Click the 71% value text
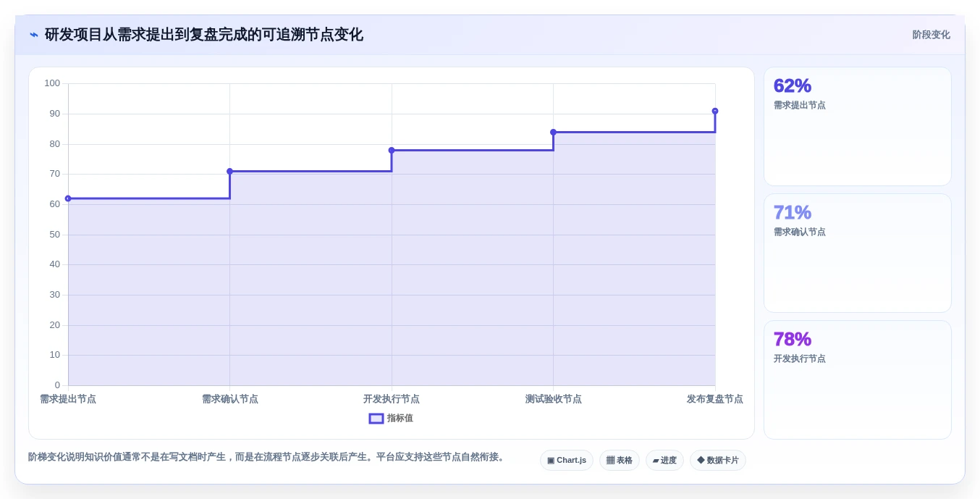 pos(793,212)
